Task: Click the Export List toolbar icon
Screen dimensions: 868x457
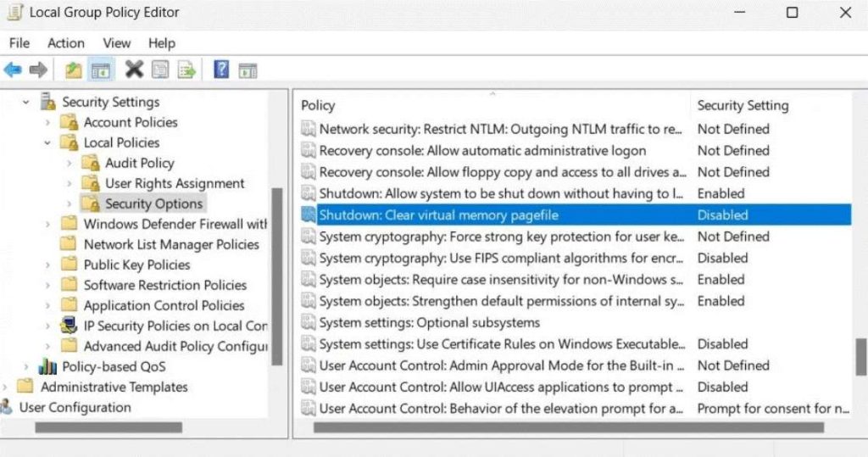Action: click(x=186, y=70)
